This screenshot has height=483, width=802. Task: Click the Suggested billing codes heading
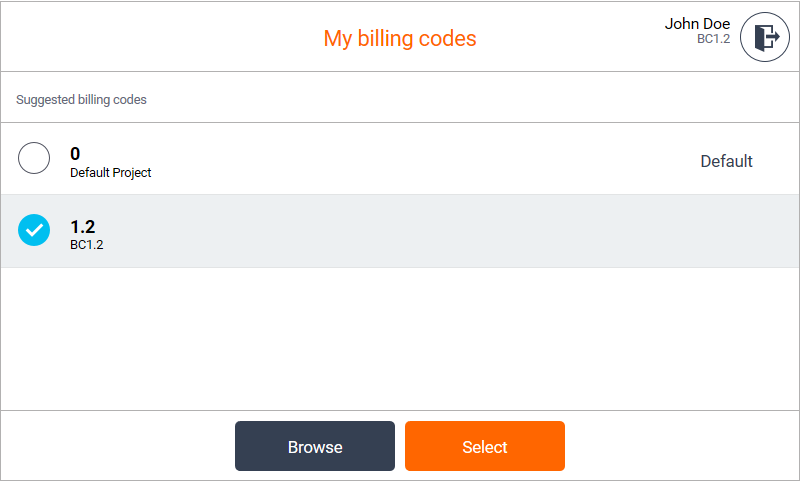(x=81, y=100)
